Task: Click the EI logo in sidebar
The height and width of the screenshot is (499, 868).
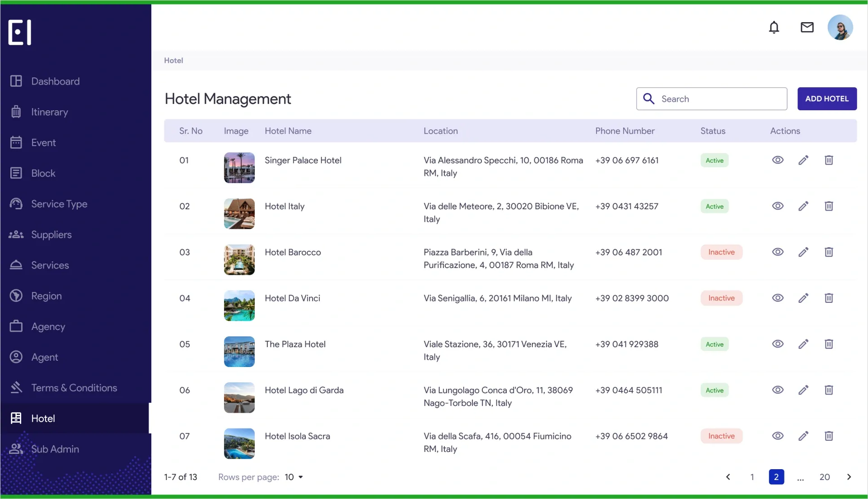Action: (x=20, y=33)
